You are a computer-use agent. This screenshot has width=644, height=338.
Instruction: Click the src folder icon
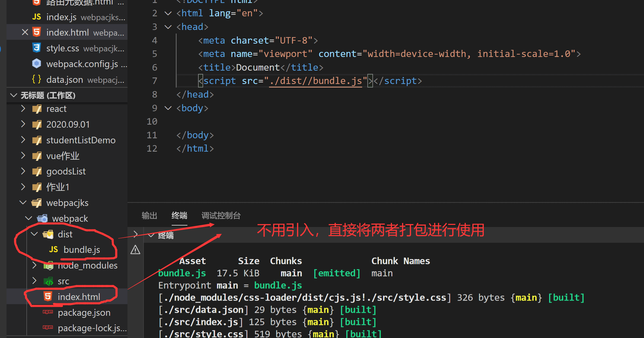pos(48,281)
